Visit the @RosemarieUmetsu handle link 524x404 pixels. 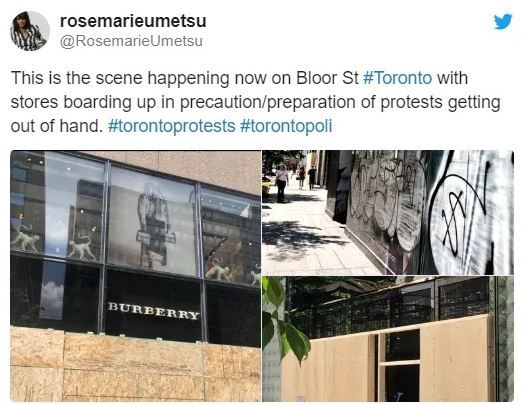tap(131, 41)
